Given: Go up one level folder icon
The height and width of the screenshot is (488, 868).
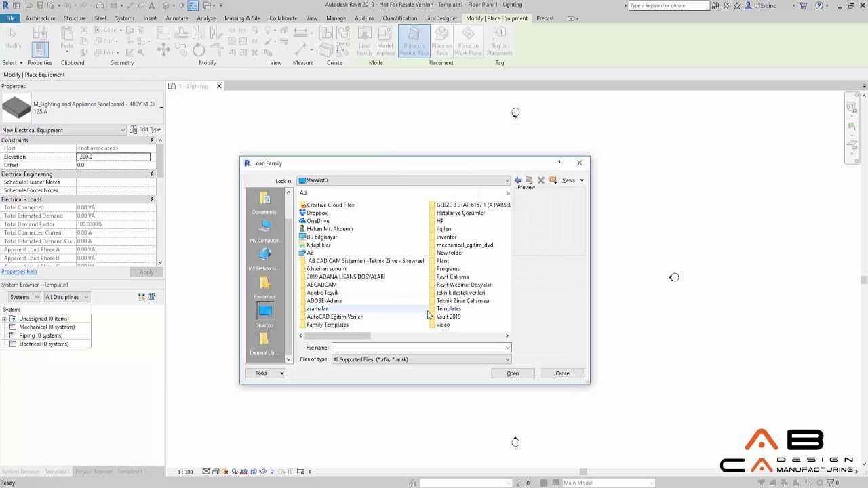Looking at the screenshot, I should tap(530, 180).
